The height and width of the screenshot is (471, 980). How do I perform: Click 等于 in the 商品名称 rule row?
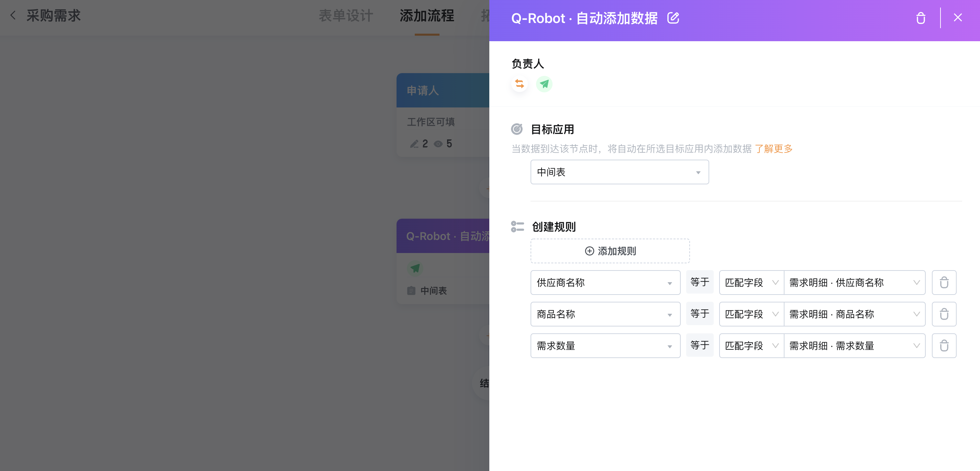(x=700, y=314)
